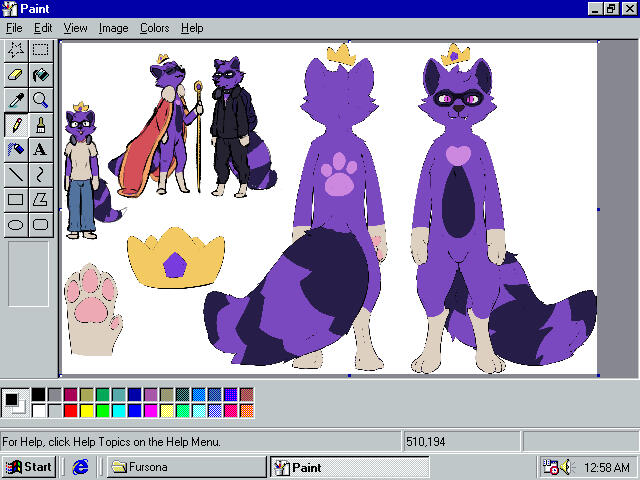Screen dimensions: 640x480
Task: Select the Free-Form Select tool
Action: [16, 49]
